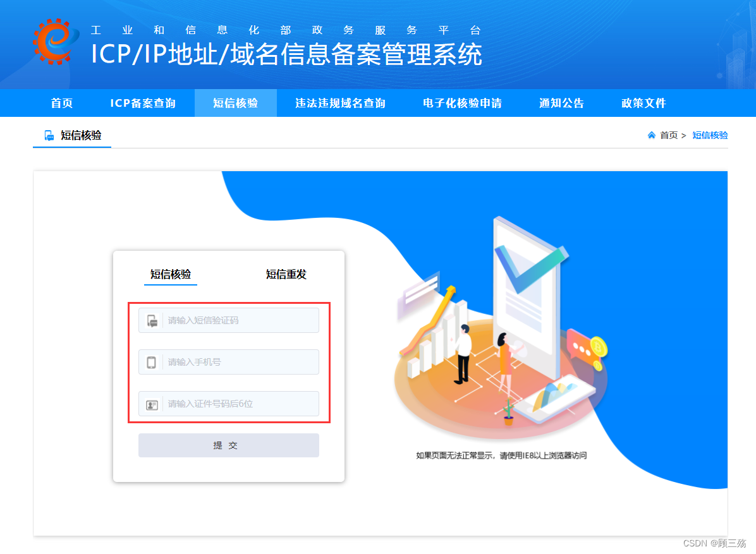Focus the SMS verification code input

229,320
